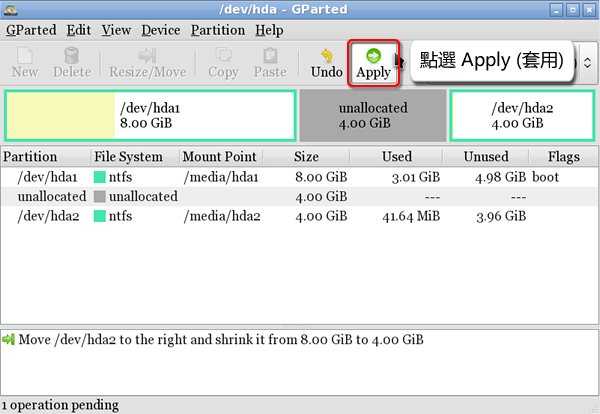Select the /dev/hda1 row in partition list

299,177
